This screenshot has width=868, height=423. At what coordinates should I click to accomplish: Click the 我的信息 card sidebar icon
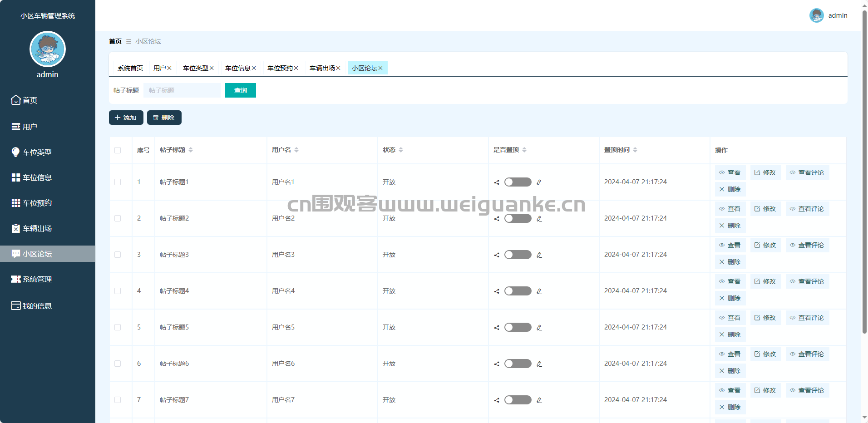coord(16,305)
